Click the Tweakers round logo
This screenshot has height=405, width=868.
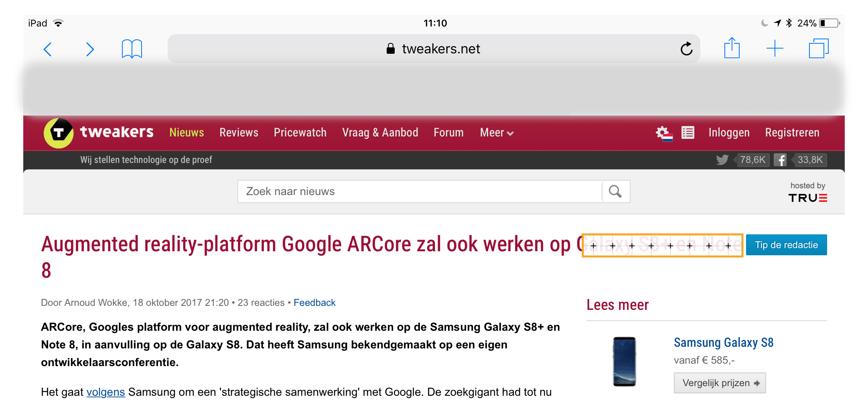pyautogui.click(x=59, y=133)
